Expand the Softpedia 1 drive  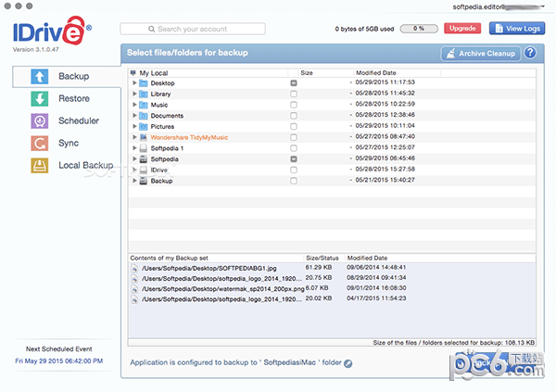pos(134,148)
